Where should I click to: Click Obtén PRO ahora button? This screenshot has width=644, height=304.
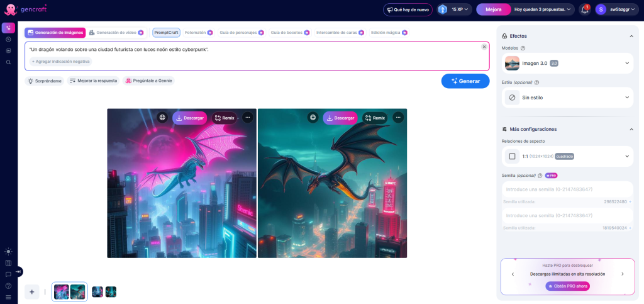click(x=568, y=286)
